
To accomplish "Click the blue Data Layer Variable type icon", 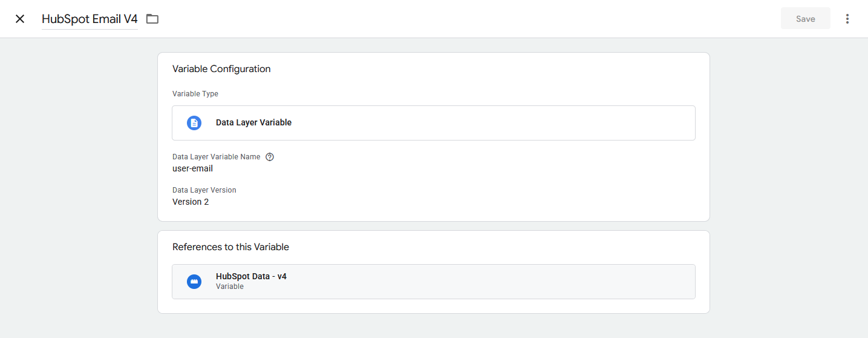I will click(x=194, y=123).
